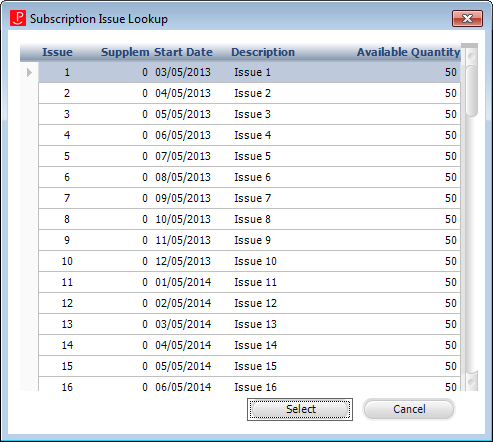Click the Supplem column header
Image resolution: width=493 pixels, height=442 pixels.
125,52
